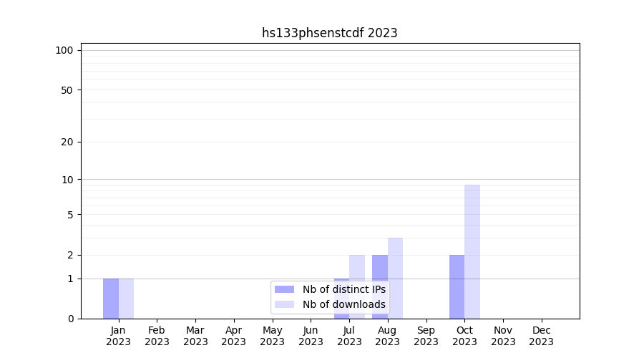Click the 50 y-axis tick label

click(67, 90)
